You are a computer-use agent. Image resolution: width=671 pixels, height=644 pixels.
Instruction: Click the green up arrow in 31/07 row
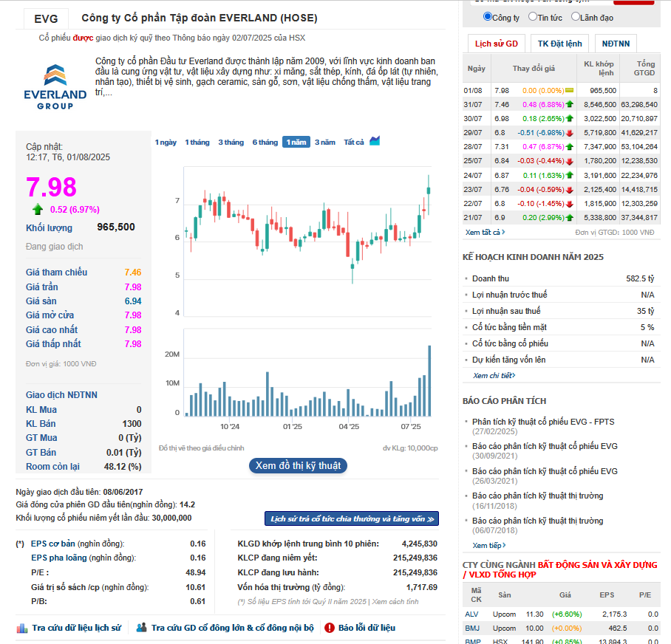pyautogui.click(x=570, y=104)
